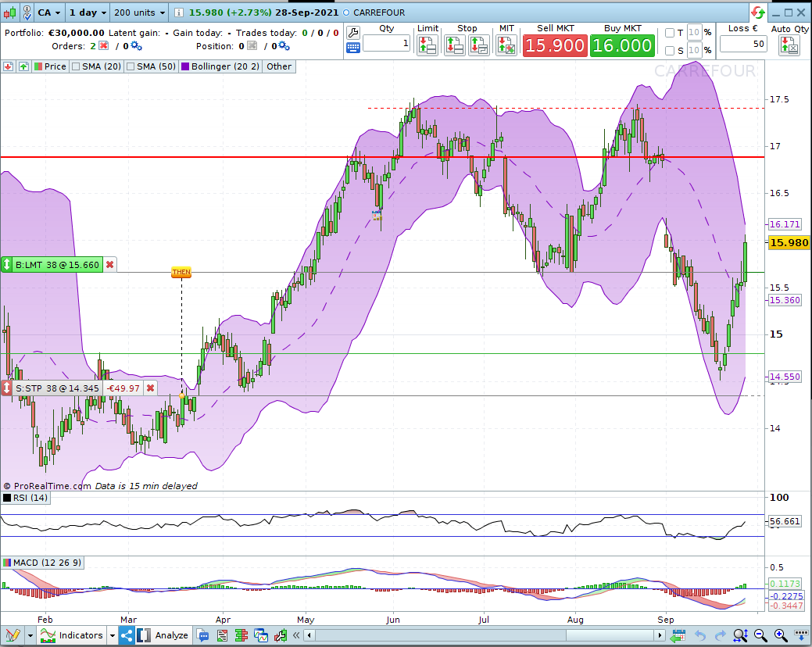
Task: Open order options gears icon
Action: [136, 46]
